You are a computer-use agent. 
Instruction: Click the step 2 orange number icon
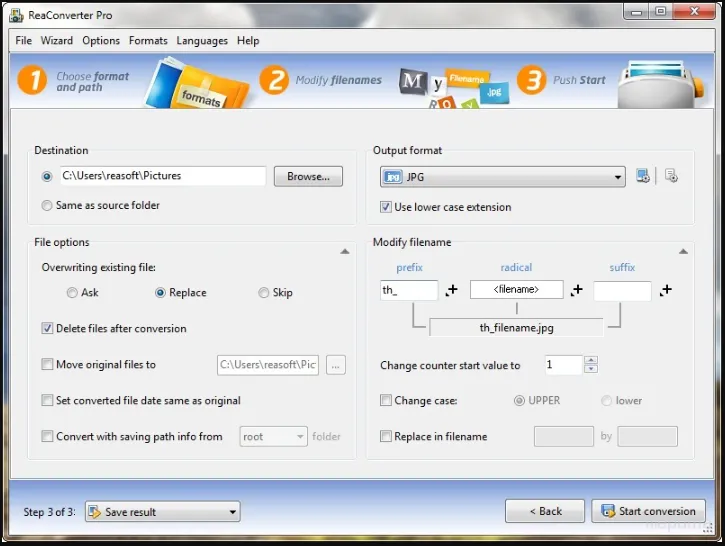tap(274, 80)
